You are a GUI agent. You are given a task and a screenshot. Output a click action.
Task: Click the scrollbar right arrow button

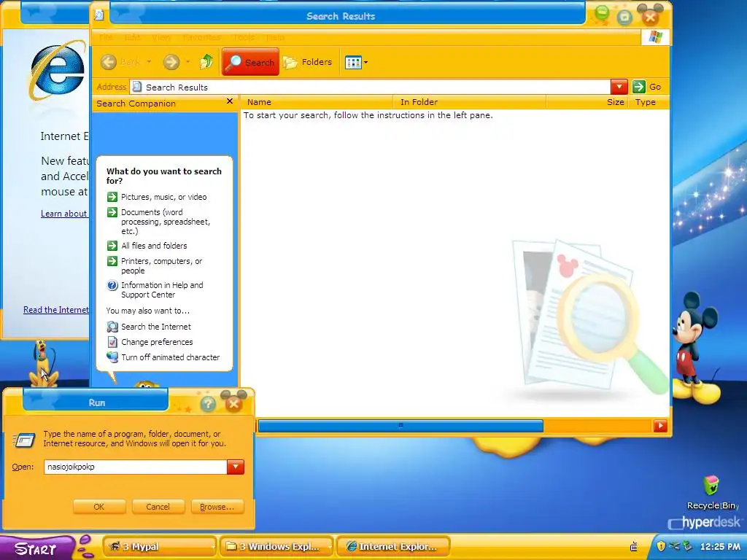pyautogui.click(x=659, y=426)
